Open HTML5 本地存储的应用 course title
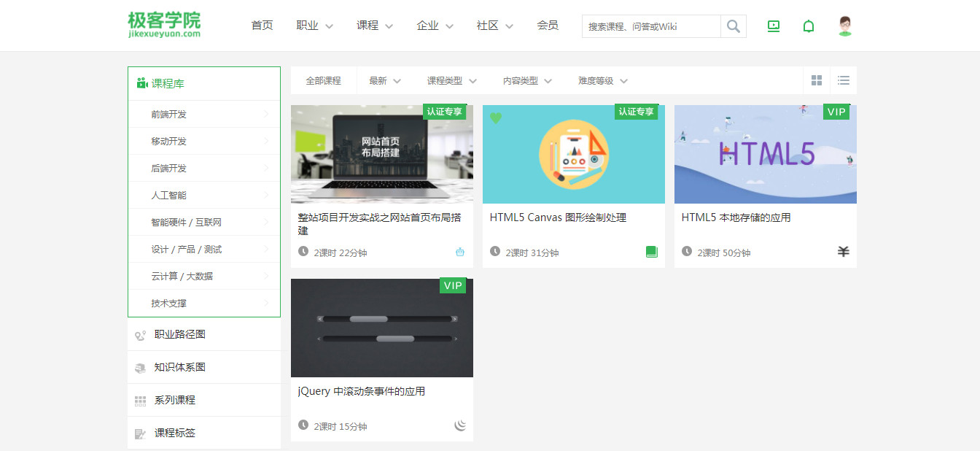Viewport: 980px width, 451px height. (x=736, y=217)
